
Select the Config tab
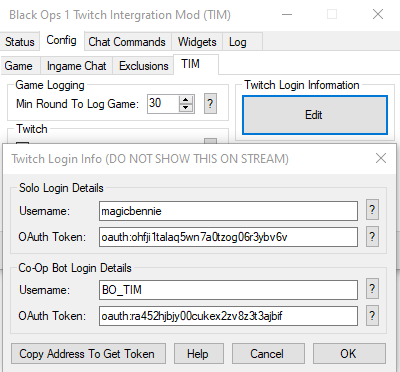click(x=61, y=40)
